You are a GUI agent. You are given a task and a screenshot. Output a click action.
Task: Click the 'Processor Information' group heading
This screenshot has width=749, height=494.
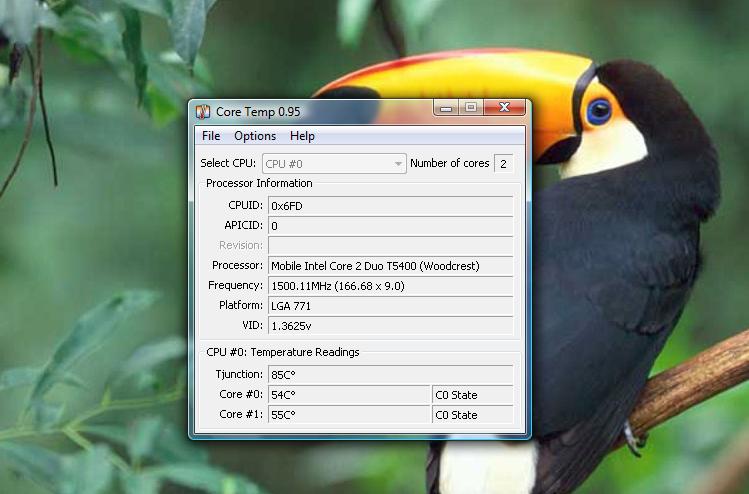259,183
